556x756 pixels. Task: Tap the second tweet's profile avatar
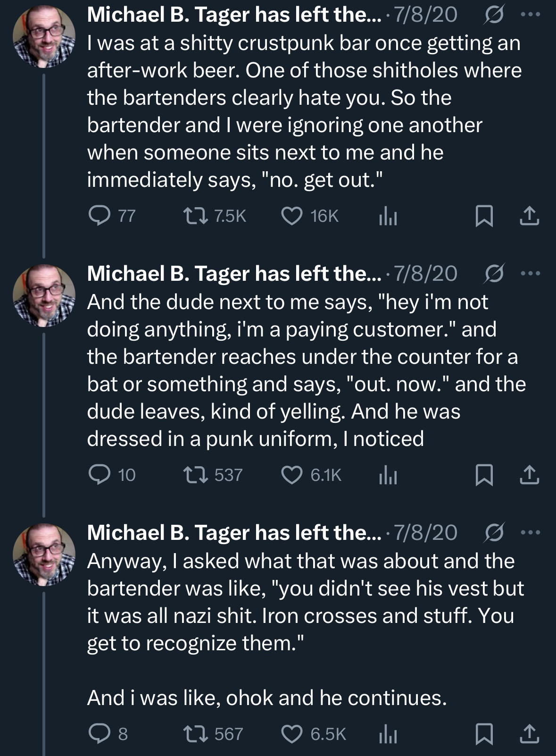pos(44,295)
